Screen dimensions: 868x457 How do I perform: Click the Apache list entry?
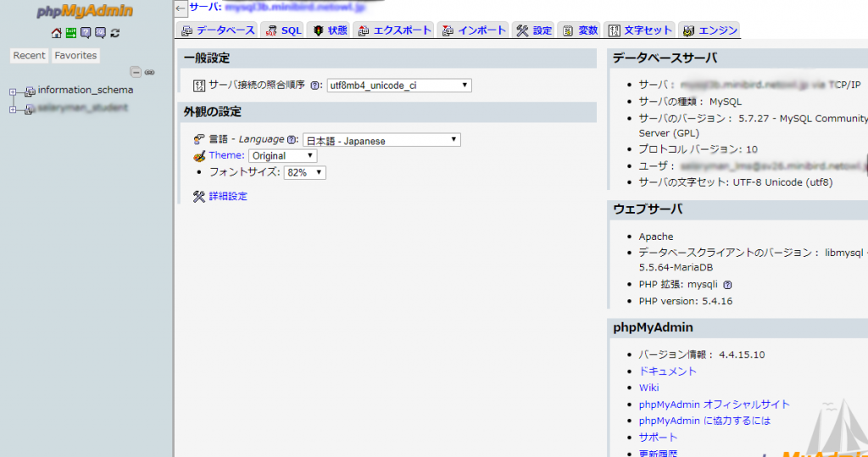pyautogui.click(x=656, y=237)
